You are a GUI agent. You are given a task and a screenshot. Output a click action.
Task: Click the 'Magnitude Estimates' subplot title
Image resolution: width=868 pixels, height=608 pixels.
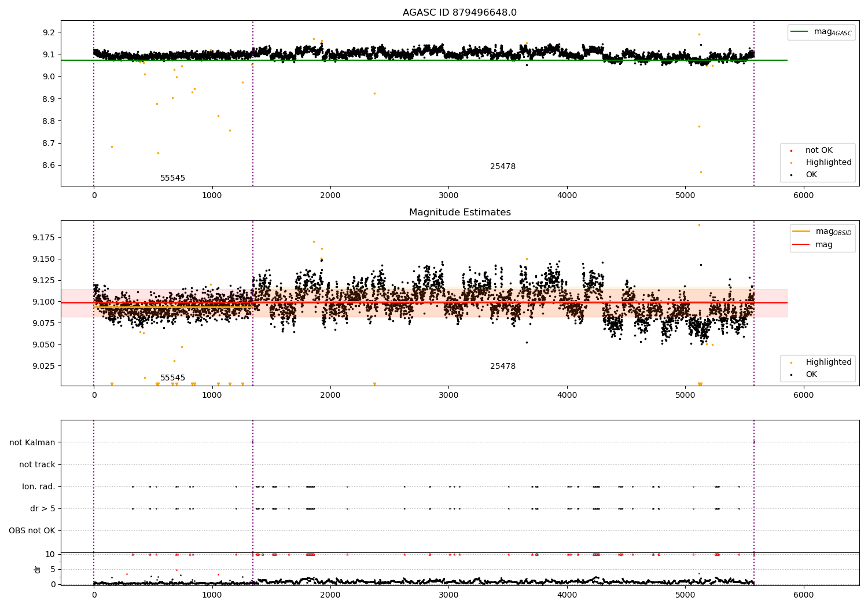pos(459,213)
